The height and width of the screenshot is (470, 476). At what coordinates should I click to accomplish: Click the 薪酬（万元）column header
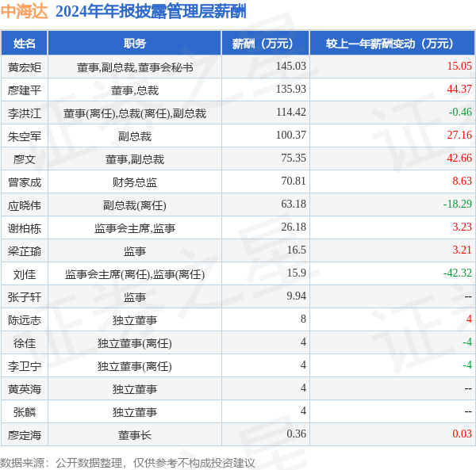(x=265, y=44)
